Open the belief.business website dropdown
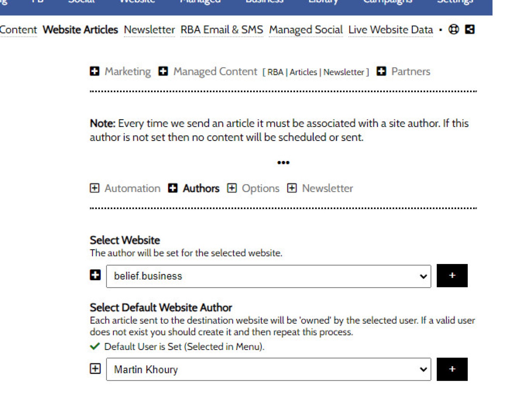 [x=268, y=276]
